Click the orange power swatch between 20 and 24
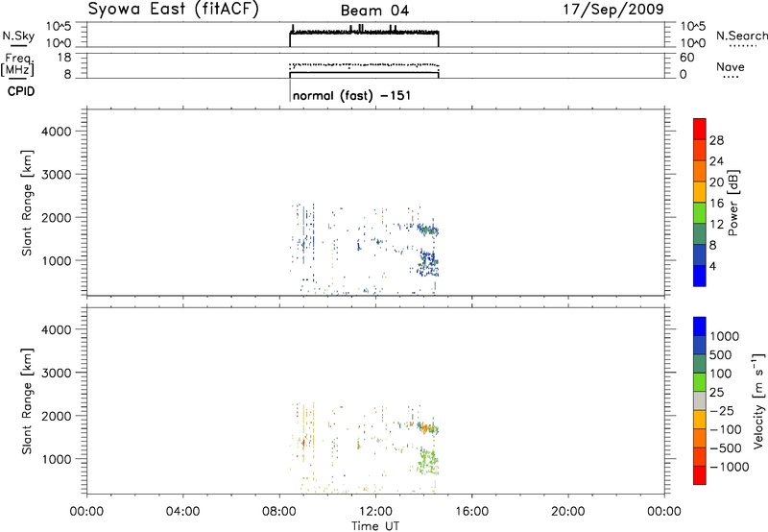The height and width of the screenshot is (532, 768). pos(700,171)
